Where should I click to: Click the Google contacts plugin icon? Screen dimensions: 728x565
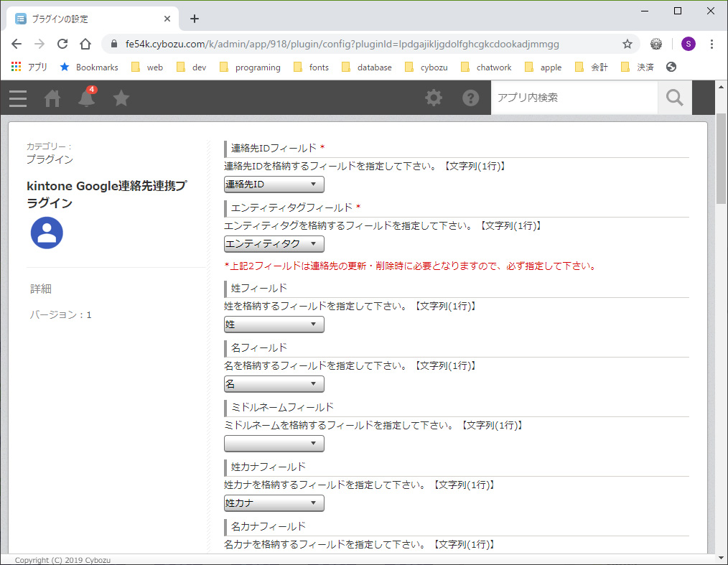click(x=47, y=233)
